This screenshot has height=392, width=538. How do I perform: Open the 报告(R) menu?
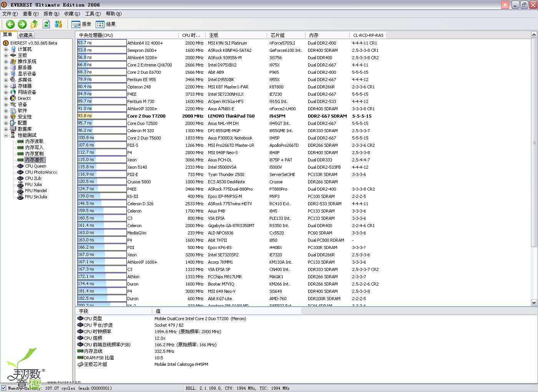pos(51,14)
